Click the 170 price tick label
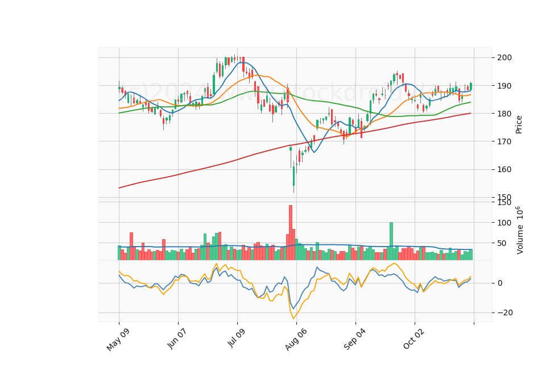 tap(504, 141)
